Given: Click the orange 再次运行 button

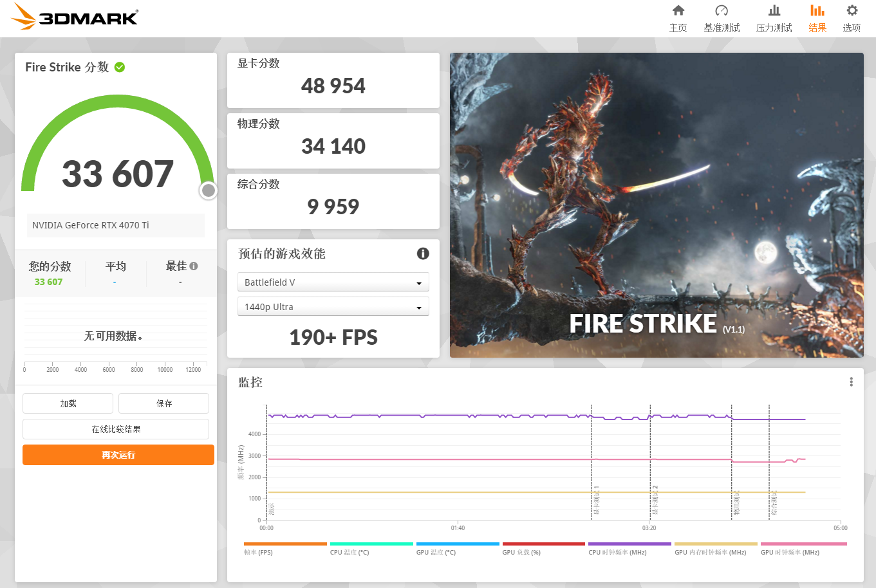Looking at the screenshot, I should tap(118, 455).
